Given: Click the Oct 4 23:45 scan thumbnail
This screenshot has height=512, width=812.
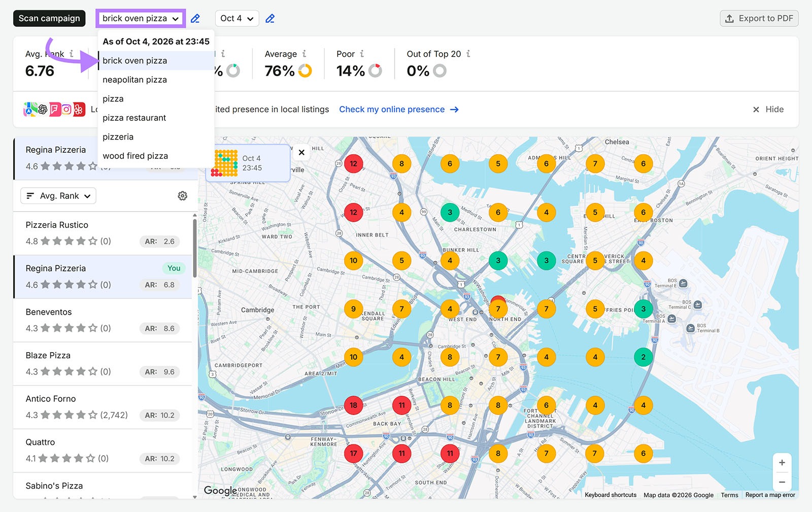Looking at the screenshot, I should click(248, 163).
